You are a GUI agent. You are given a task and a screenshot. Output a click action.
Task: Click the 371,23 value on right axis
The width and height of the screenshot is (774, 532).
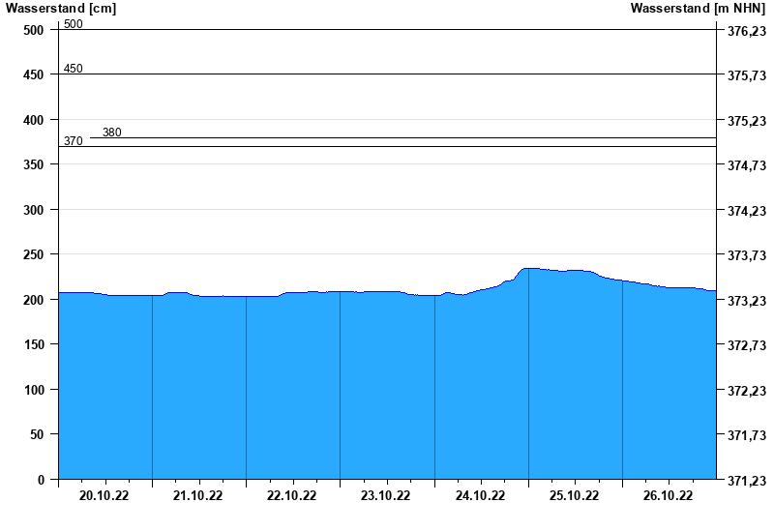pyautogui.click(x=747, y=481)
